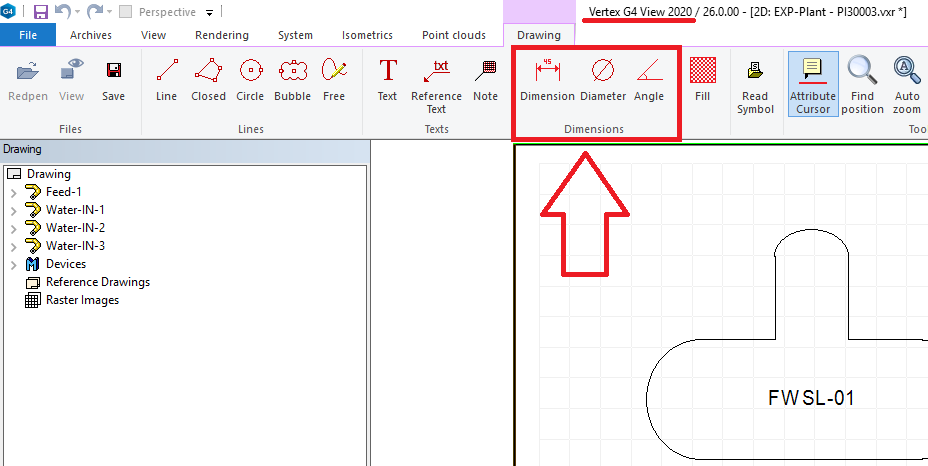Click the Angle dimension tool

(x=648, y=80)
